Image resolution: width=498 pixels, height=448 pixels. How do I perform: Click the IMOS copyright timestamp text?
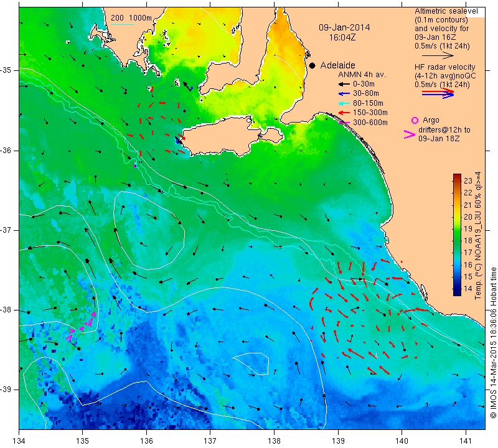click(493, 343)
